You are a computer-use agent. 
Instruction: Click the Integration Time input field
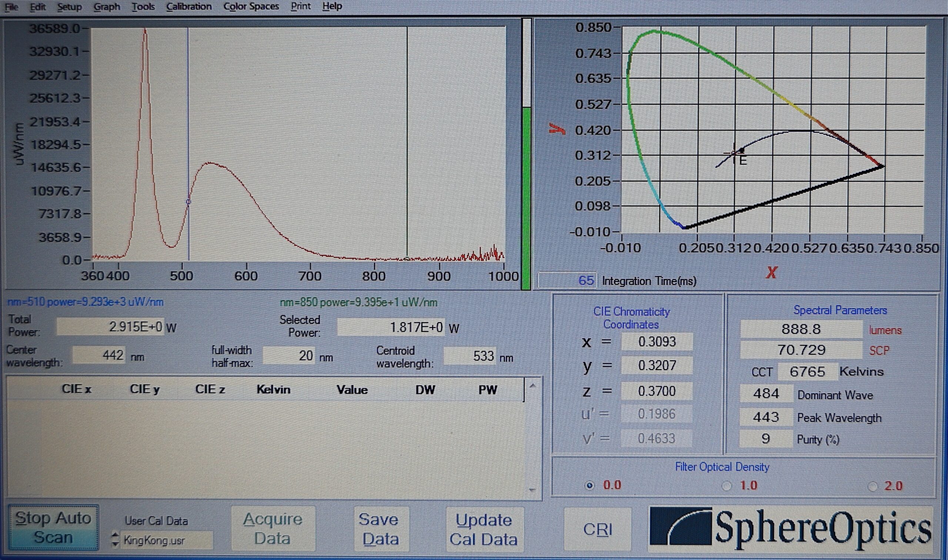pyautogui.click(x=567, y=281)
